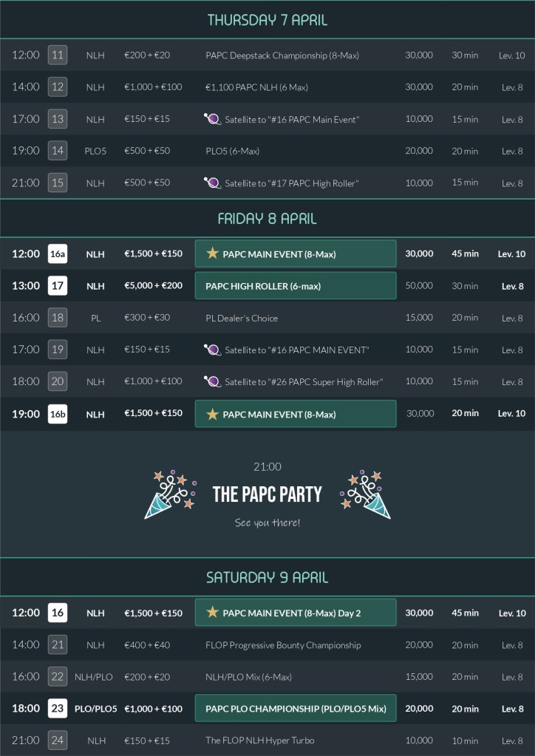Click star icon on Main Event Day 2

[x=213, y=612]
